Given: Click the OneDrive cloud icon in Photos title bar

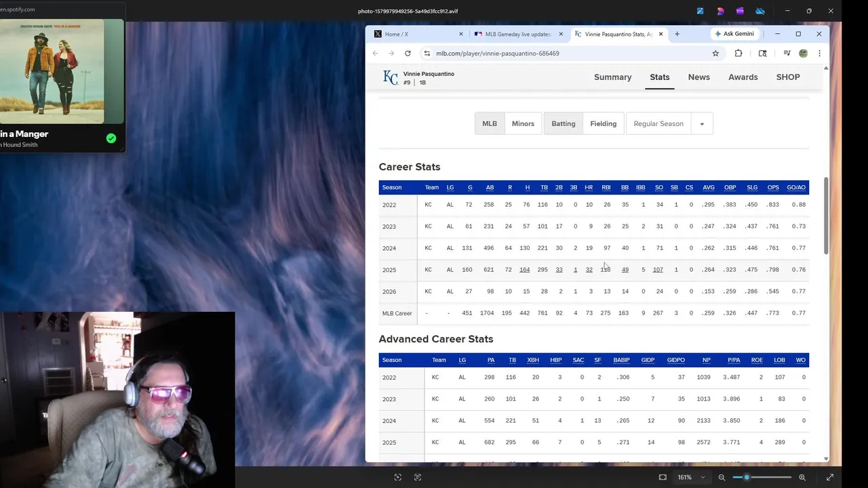Looking at the screenshot, I should pyautogui.click(x=760, y=11).
